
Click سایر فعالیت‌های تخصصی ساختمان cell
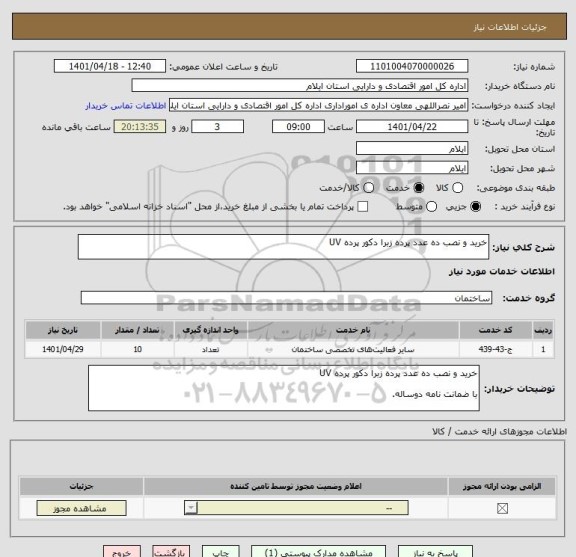[x=353, y=349]
